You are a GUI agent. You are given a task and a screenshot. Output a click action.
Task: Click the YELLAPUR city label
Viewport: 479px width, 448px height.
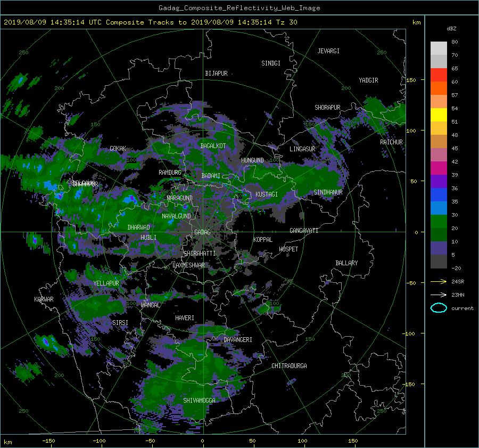tap(106, 283)
